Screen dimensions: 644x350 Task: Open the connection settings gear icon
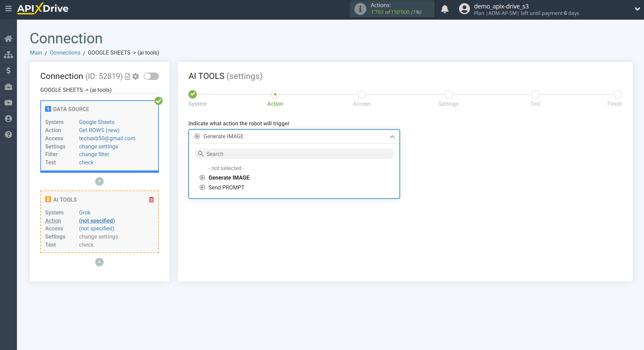click(x=136, y=76)
